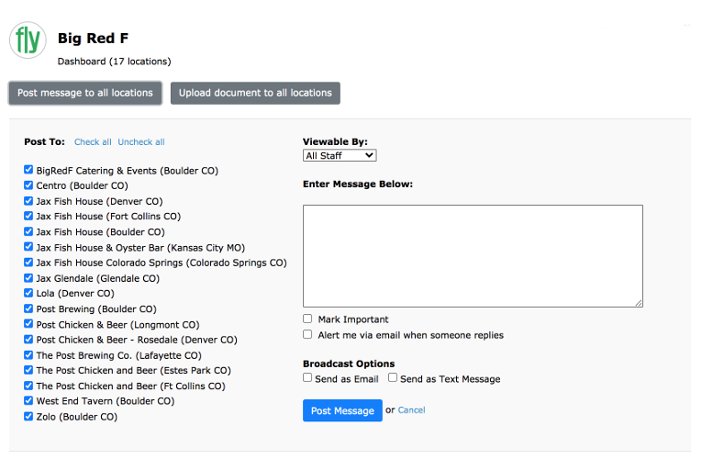Click the Post To label
The height and width of the screenshot is (459, 702).
(x=44, y=142)
